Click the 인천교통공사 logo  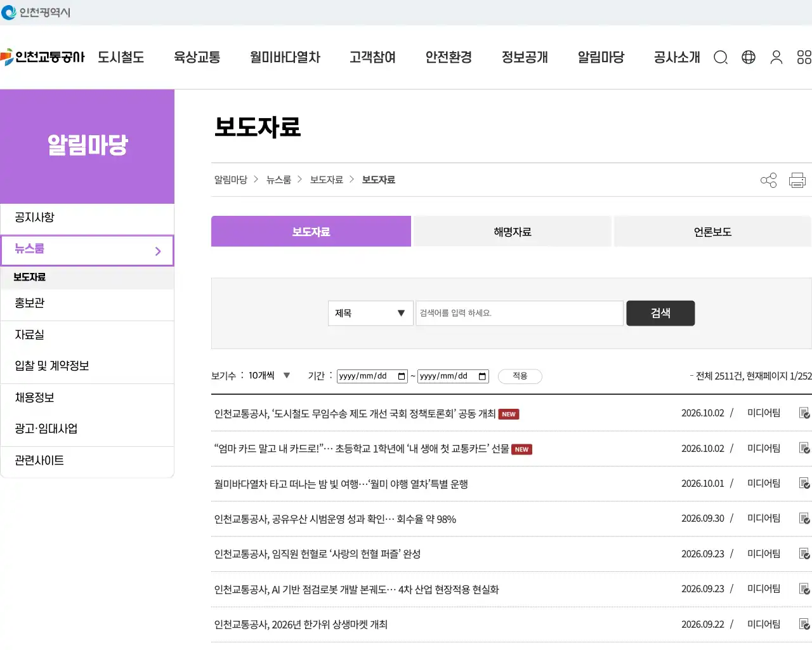[43, 57]
